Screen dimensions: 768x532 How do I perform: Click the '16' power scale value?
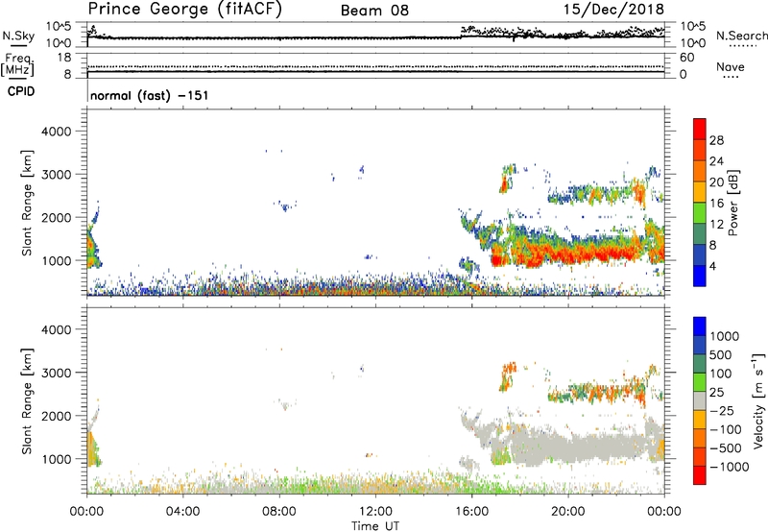point(716,204)
